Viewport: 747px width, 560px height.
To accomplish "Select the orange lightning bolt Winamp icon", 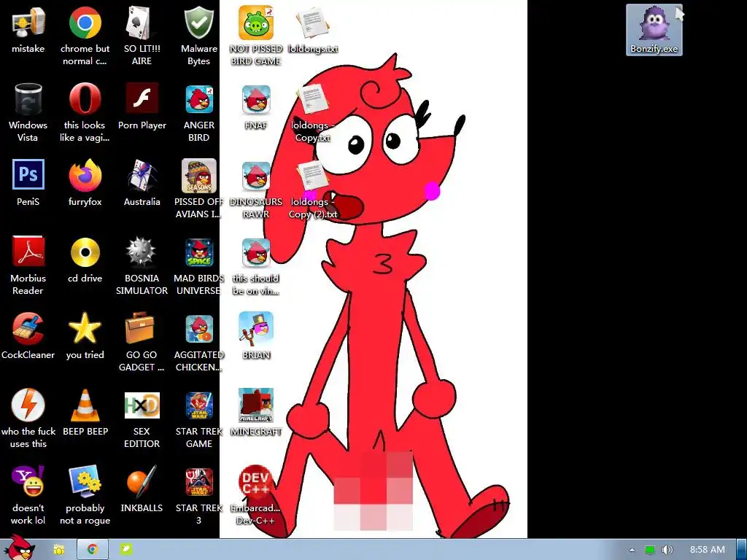I will (28, 419).
